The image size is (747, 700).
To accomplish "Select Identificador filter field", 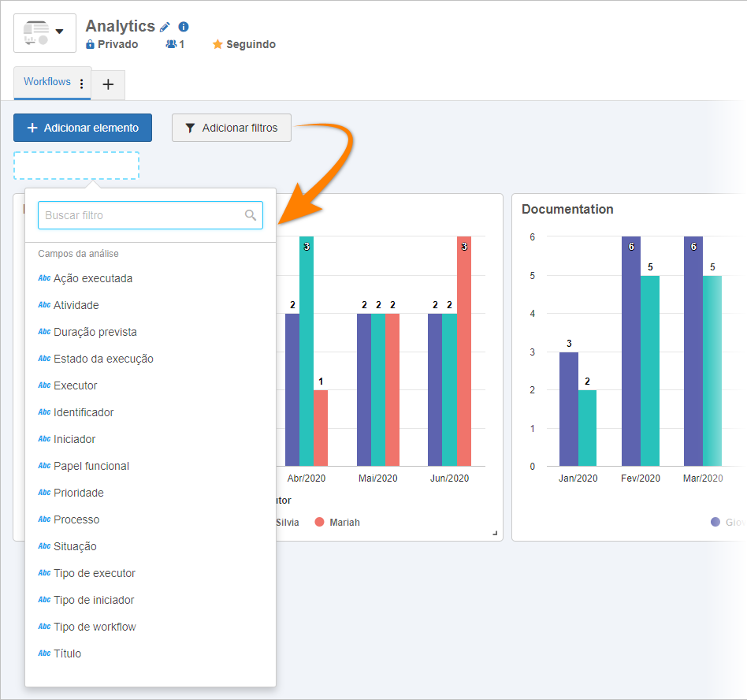I will (150, 412).
